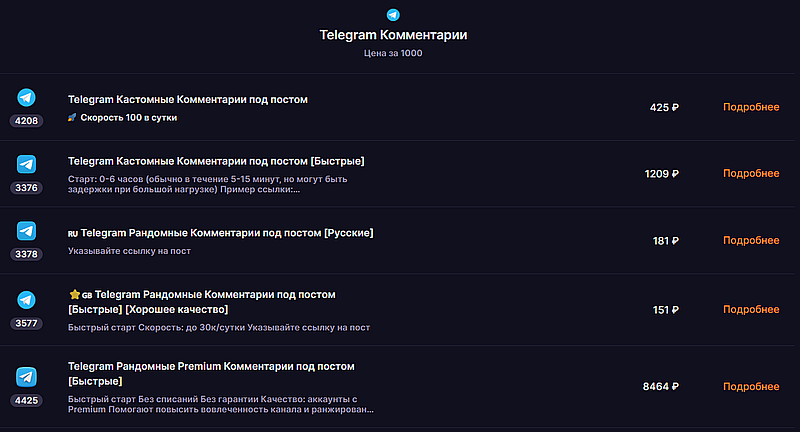
Task: Click title Рандомные Комментарии [Быстрые] [Хорошее качество]
Action: pyautogui.click(x=202, y=302)
